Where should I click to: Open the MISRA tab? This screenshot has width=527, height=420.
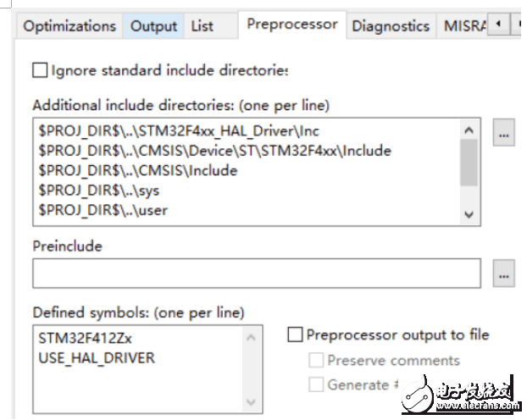[464, 26]
